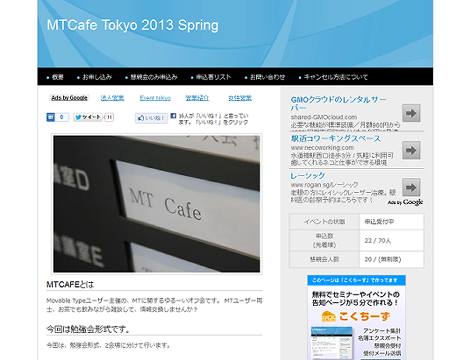
Task: Open the 駅近コワーキングスペース ad title
Action: [x=336, y=139]
